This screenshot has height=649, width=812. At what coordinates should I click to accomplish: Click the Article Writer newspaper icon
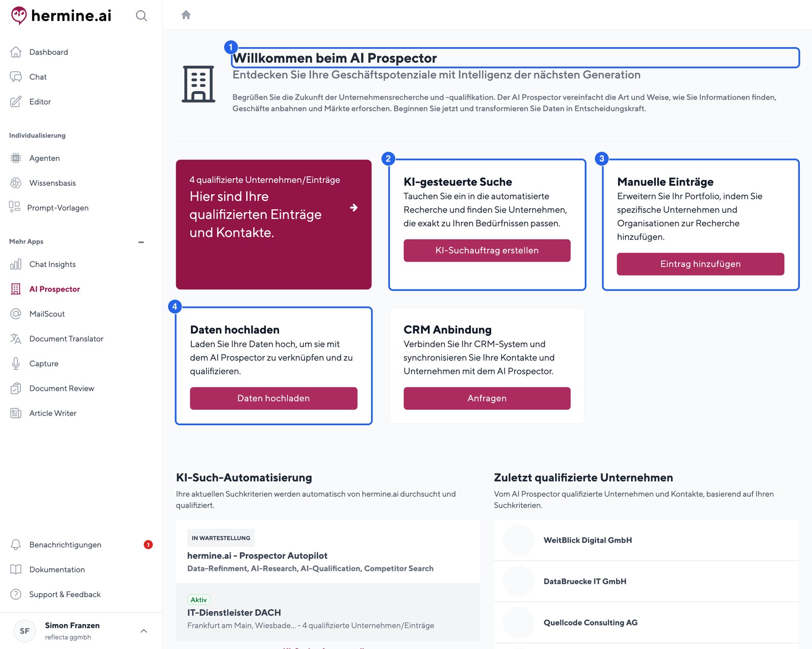coord(16,413)
